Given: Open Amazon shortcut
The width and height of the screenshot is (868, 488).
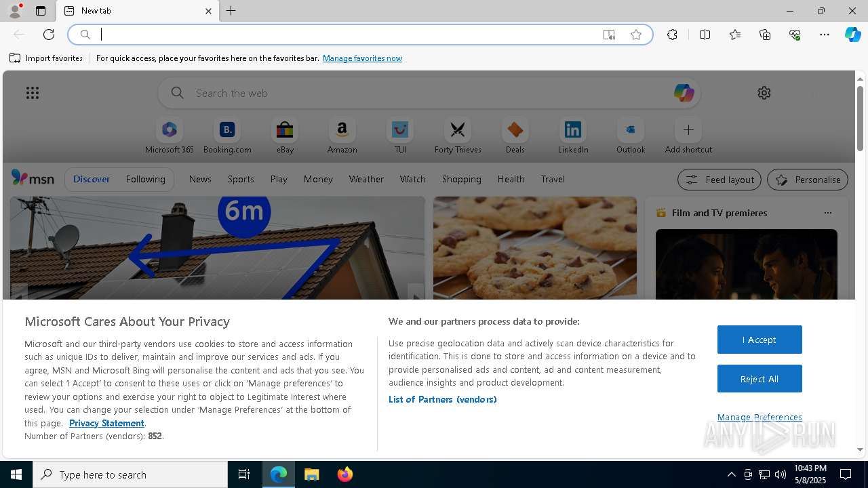Looking at the screenshot, I should [x=342, y=136].
